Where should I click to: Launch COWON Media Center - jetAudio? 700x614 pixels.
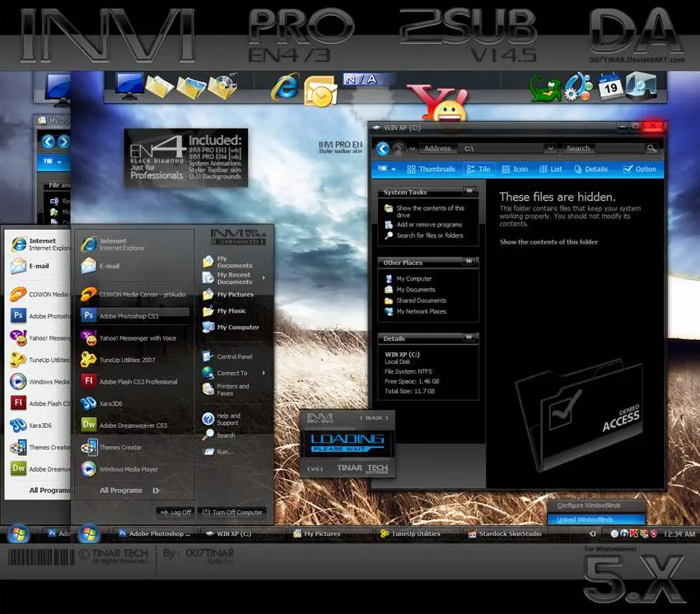[134, 294]
